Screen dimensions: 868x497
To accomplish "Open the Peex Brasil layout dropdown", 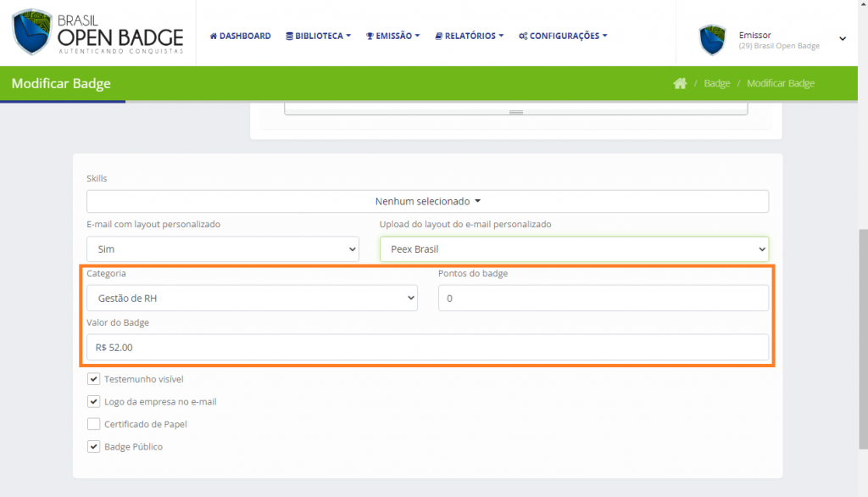I will click(574, 249).
